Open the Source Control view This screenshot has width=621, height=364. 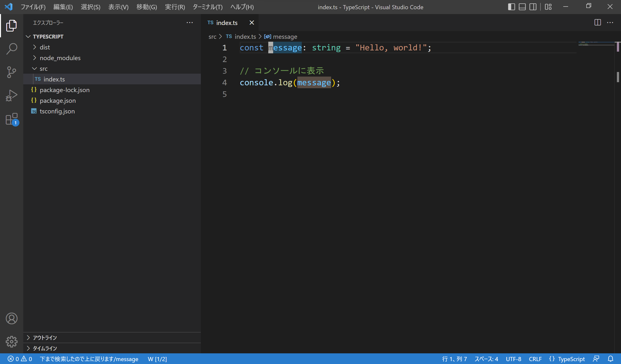point(11,72)
